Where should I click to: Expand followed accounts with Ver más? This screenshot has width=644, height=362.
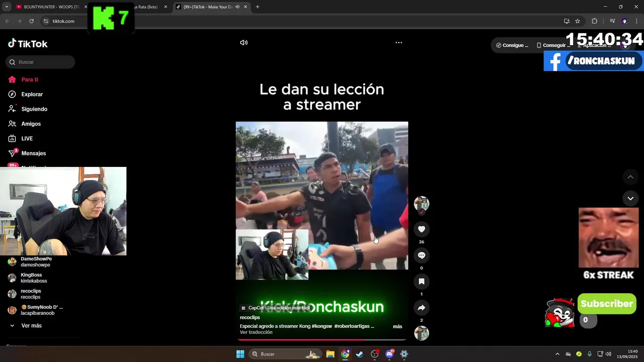[x=31, y=326]
